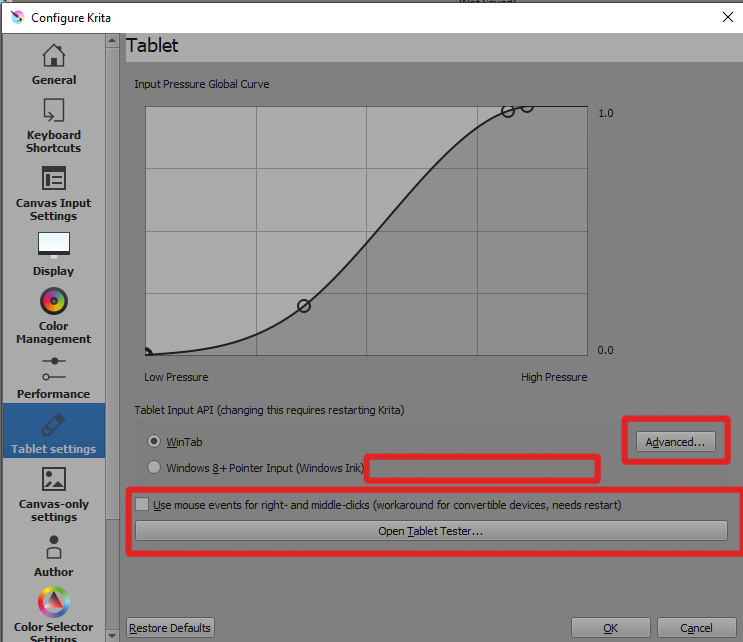The image size is (743, 642).
Task: Select the WinTab radio button
Action: (154, 441)
